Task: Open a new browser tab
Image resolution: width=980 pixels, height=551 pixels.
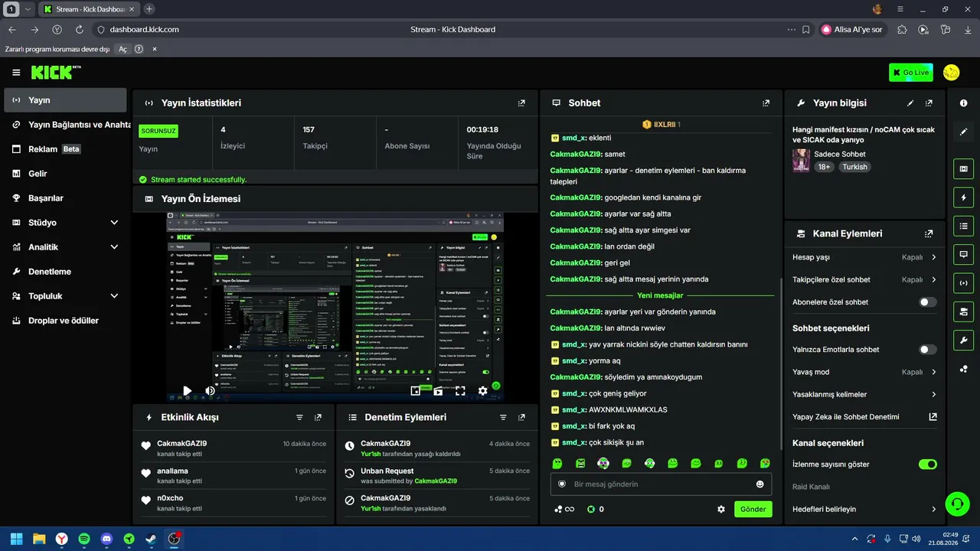Action: coord(149,9)
